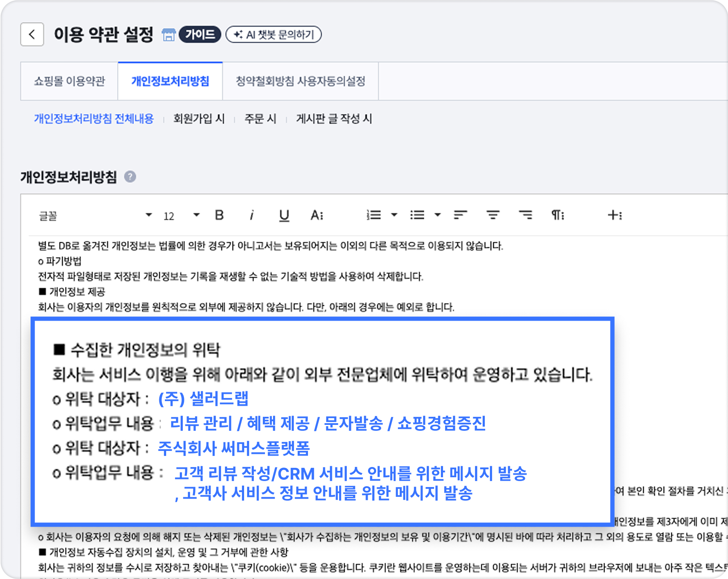
Task: Center align the text
Action: point(493,215)
